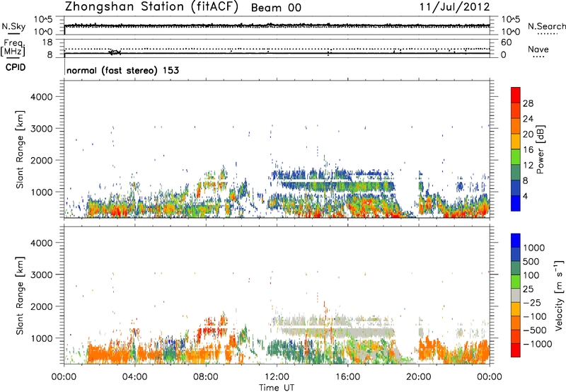Click the '500' value on velocity colorbar
This screenshot has height=392, width=566.
coord(531,261)
